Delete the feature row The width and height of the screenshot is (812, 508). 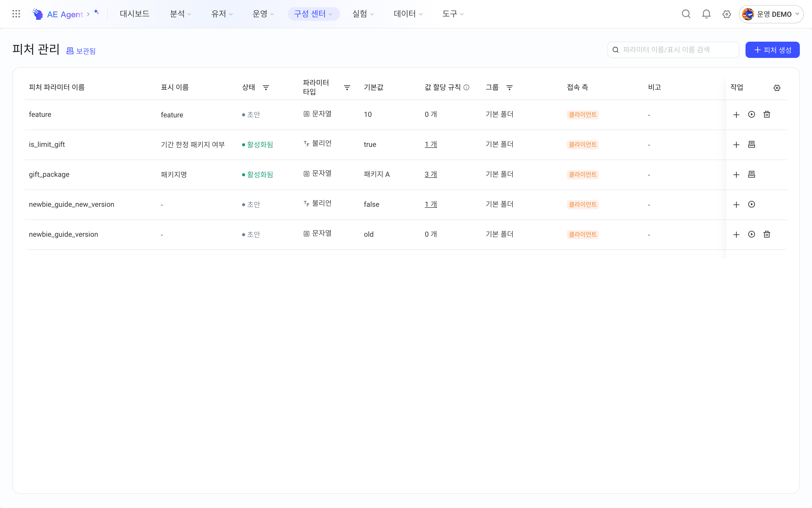click(x=767, y=114)
